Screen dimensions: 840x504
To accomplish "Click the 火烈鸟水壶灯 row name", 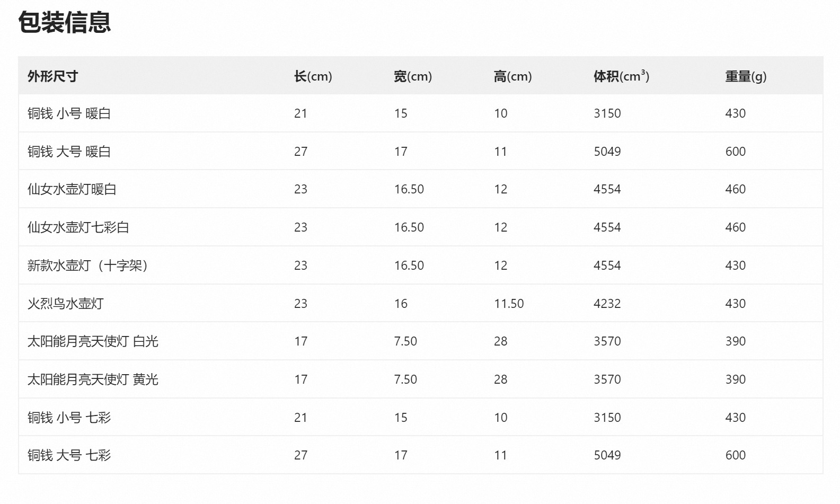I will (x=66, y=304).
